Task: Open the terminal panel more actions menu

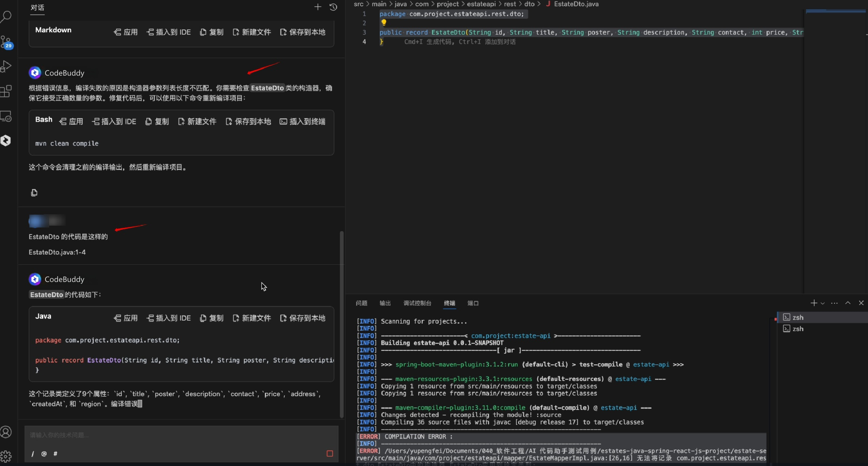Action: [834, 303]
